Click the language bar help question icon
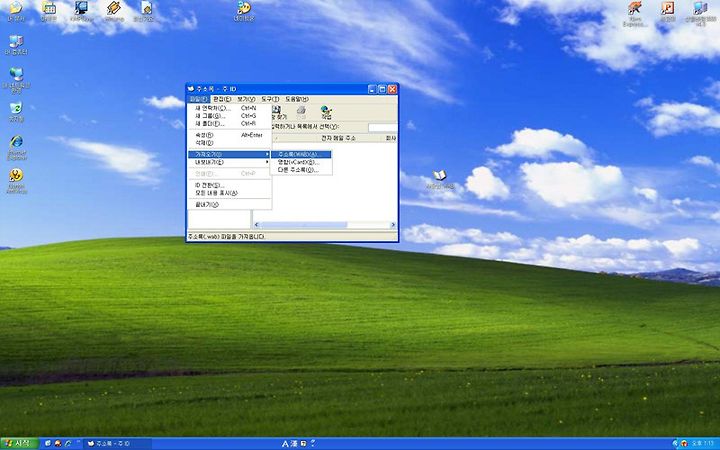 [x=313, y=443]
